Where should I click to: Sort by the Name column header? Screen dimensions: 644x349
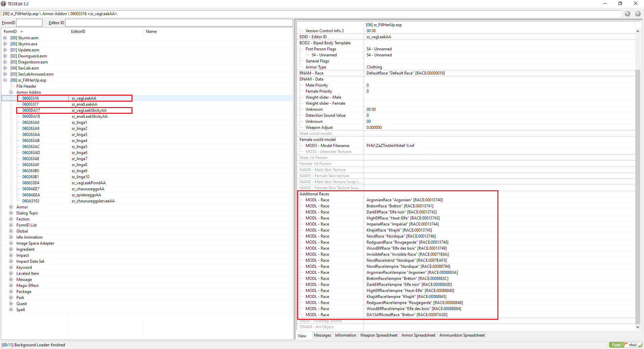[218, 32]
